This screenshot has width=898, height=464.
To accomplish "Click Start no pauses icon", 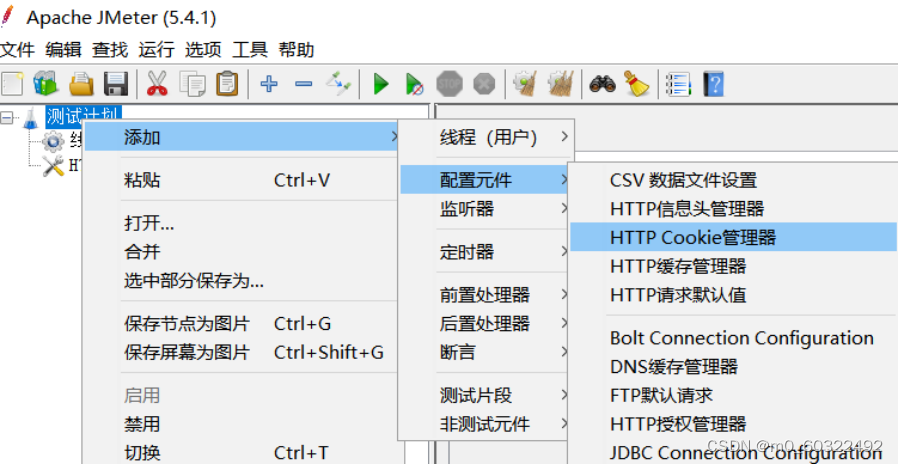I will (x=414, y=84).
